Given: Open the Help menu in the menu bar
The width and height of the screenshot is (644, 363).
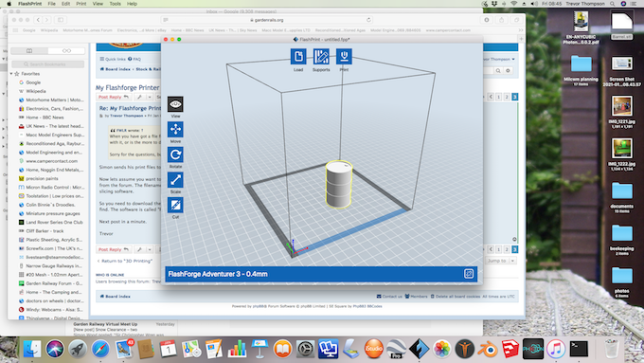Looking at the screenshot, I should (132, 4).
